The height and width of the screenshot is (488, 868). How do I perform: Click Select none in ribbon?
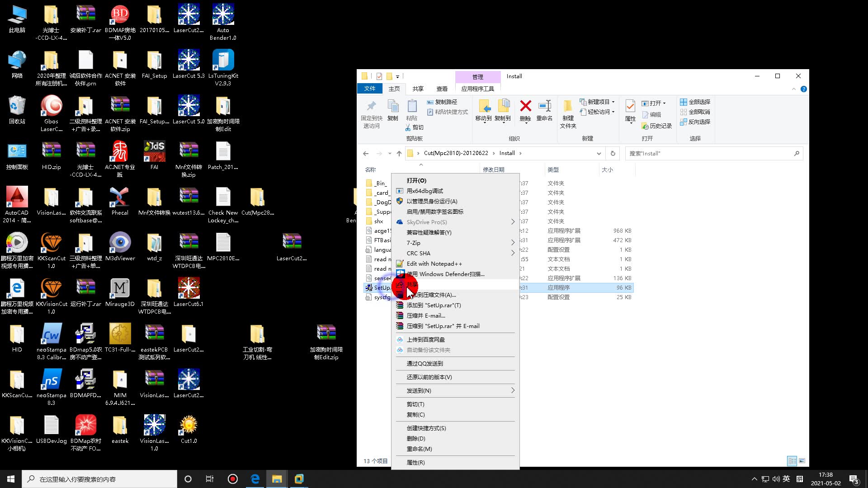point(695,112)
